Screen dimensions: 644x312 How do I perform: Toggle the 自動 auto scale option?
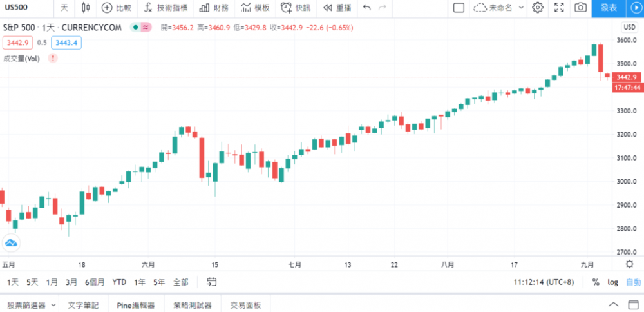pyautogui.click(x=633, y=282)
